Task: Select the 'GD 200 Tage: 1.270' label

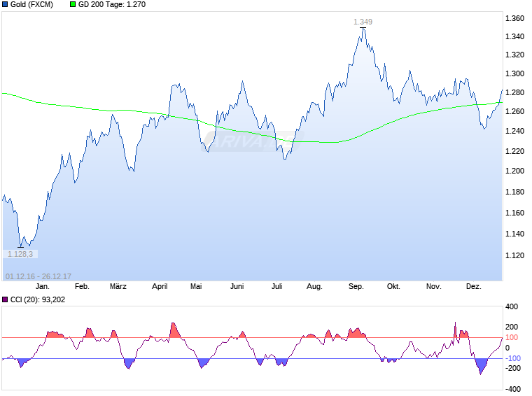Action: [112, 4]
